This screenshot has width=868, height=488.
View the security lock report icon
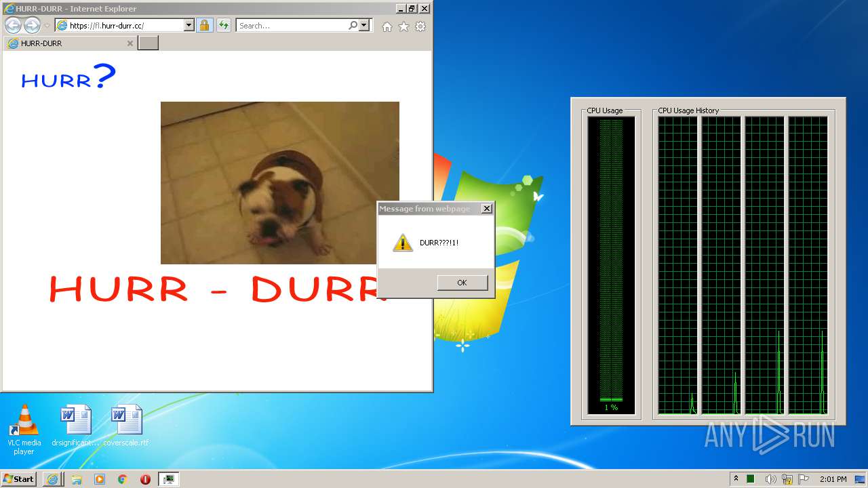pos(204,25)
